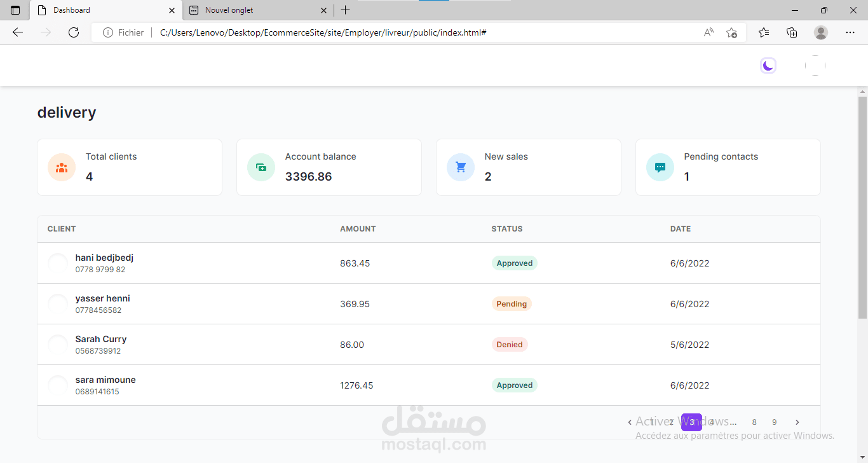Select page 3 in the pagination

(692, 422)
